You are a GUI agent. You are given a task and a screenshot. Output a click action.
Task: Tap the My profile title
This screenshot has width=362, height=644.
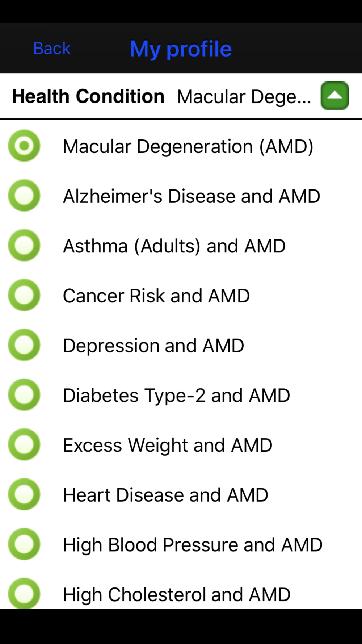pos(181,49)
